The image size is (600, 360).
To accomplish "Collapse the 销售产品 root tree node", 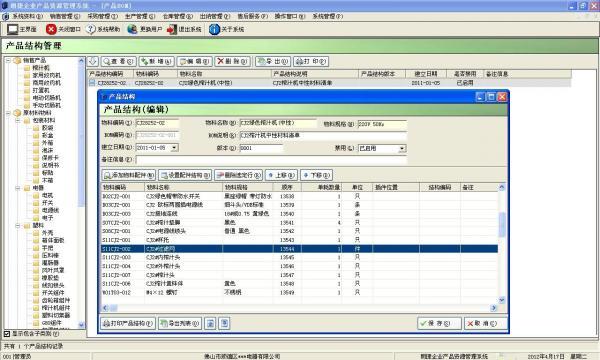I will coord(8,60).
